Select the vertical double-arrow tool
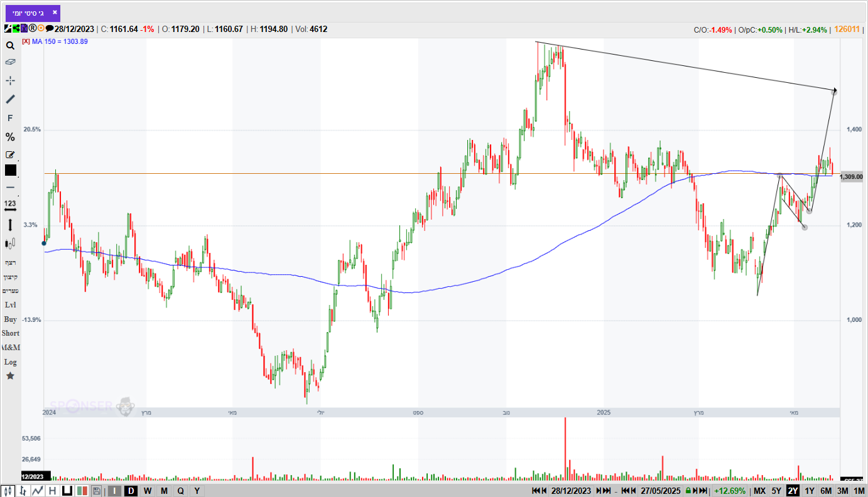The image size is (868, 497). tap(10, 224)
